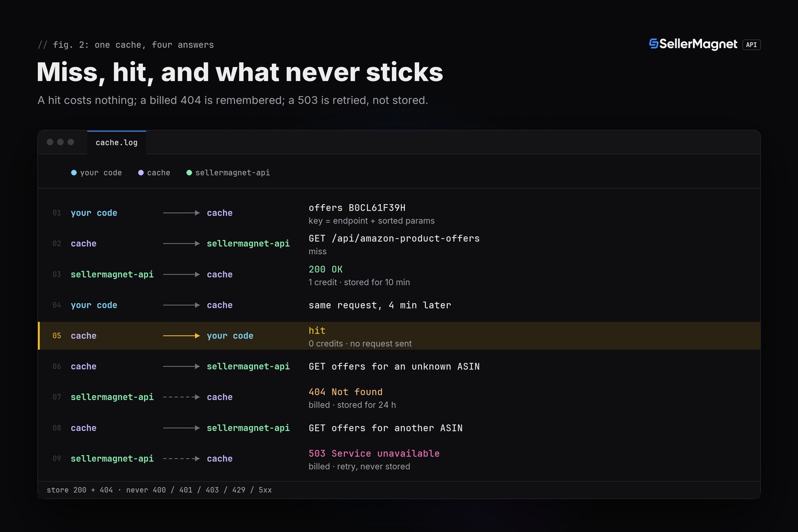Click the dashed arrow in row 09
Image resolution: width=798 pixels, height=532 pixels.
[181, 459]
